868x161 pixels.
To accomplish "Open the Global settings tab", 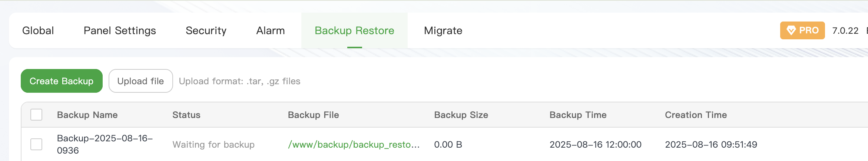I will [38, 30].
